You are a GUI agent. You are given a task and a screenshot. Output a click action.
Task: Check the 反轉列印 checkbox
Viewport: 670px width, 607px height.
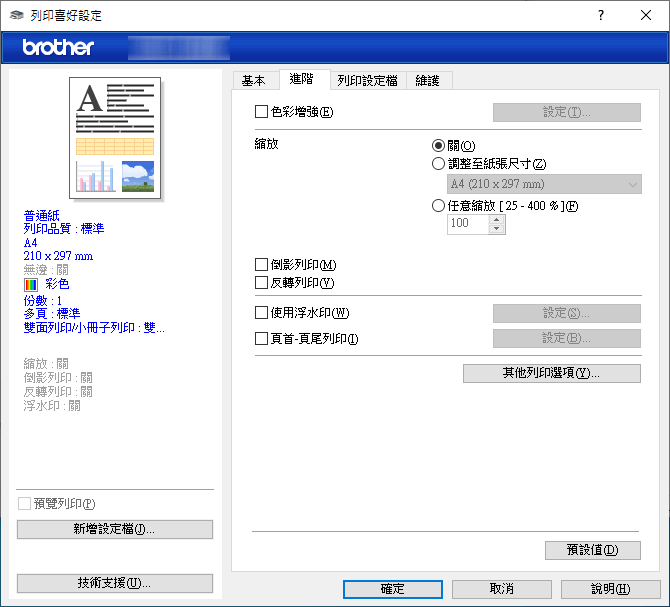[x=261, y=282]
